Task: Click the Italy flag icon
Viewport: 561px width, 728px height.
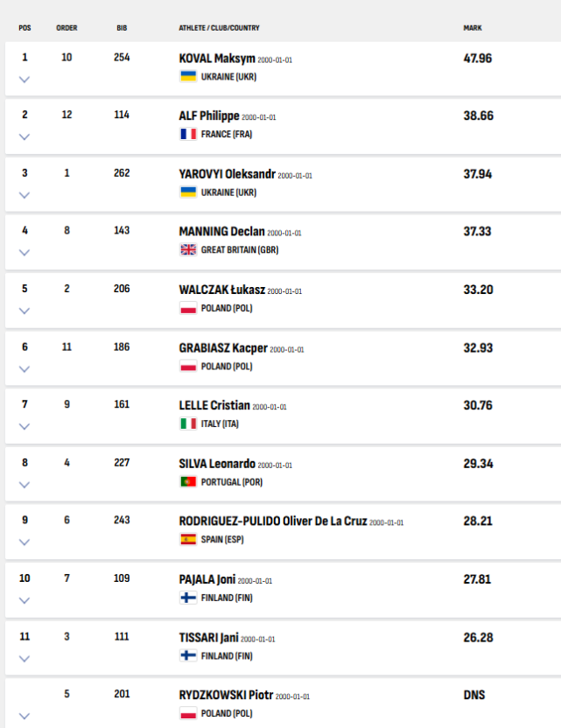Action: point(188,423)
